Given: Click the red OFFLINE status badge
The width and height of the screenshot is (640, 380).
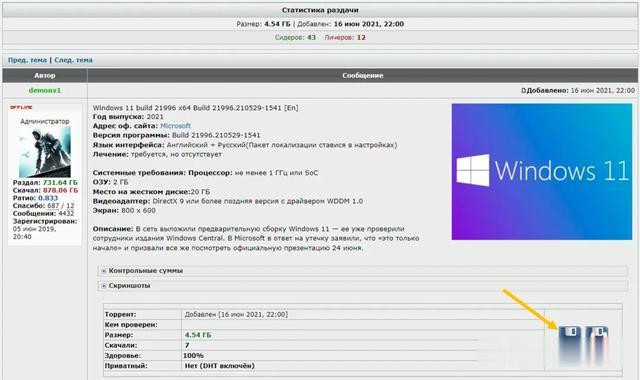Looking at the screenshot, I should pyautogui.click(x=21, y=107).
